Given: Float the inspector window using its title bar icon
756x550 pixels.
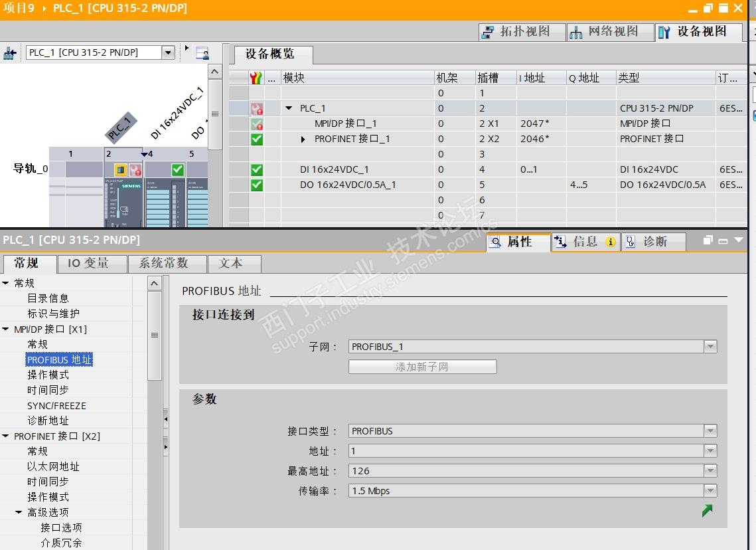Looking at the screenshot, I should [x=708, y=240].
